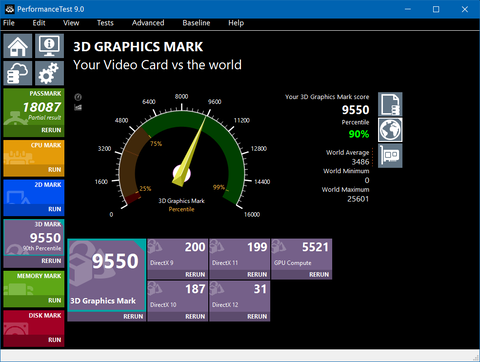
Task: Open the gears settings icon
Action: click(49, 73)
